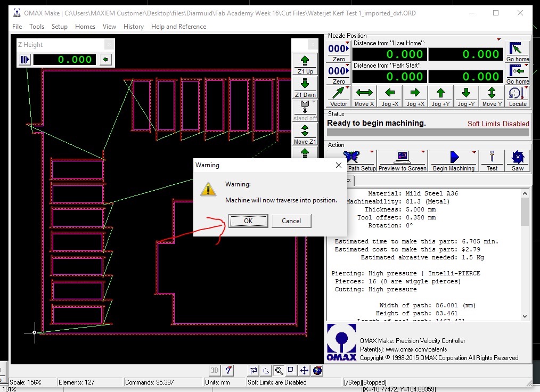The height and width of the screenshot is (392, 540).
Task: Click the Zero button beside User Home distance
Action: (x=338, y=52)
